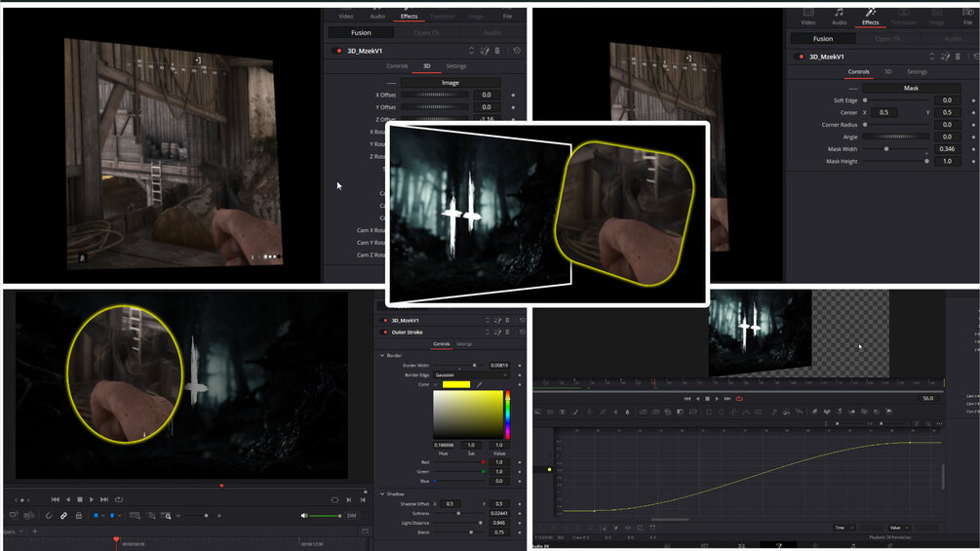This screenshot has width=980, height=551.
Task: Play reverse in bottom-left viewer
Action: tap(68, 499)
